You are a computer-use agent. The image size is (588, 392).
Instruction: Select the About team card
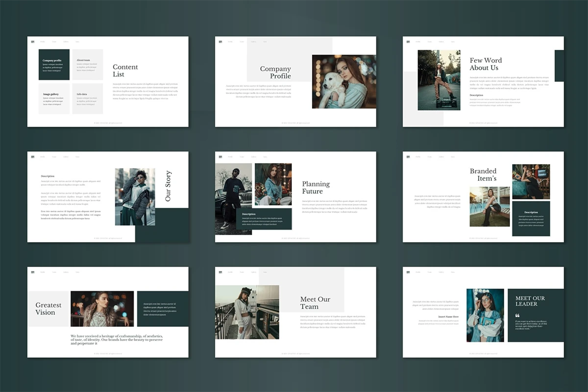click(x=87, y=64)
